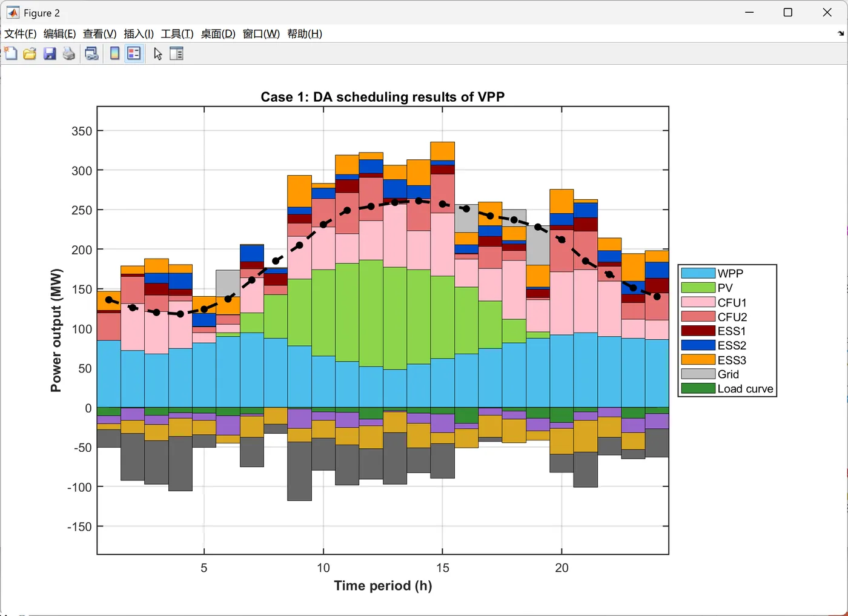Open the 编辑(E) menu

(x=59, y=34)
